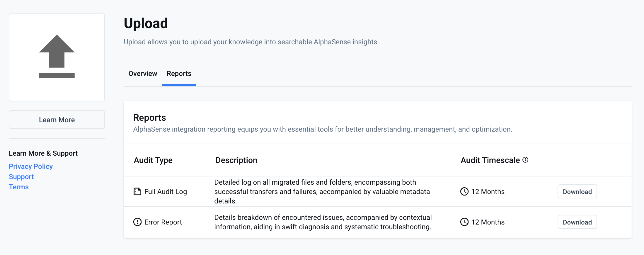This screenshot has width=644, height=255.
Task: Click the AlphaSense integration reporting subtitle
Action: pos(323,129)
